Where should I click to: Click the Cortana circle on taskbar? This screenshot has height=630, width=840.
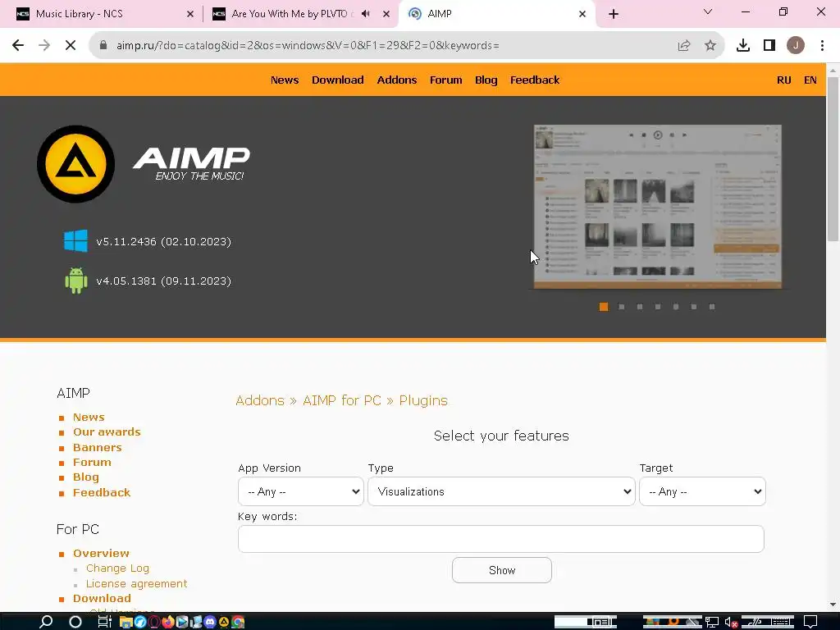pyautogui.click(x=75, y=622)
